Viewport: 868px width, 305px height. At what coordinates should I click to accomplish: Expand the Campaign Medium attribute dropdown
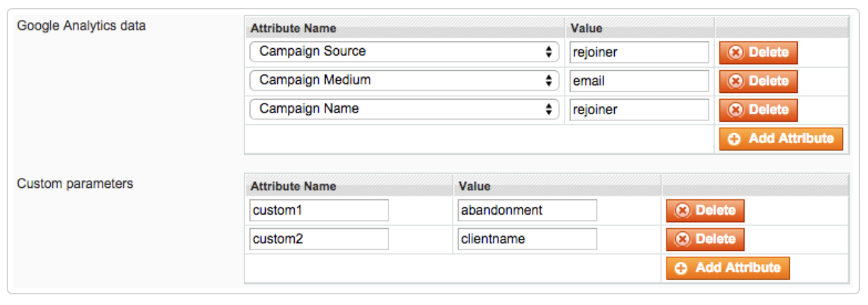[x=404, y=80]
